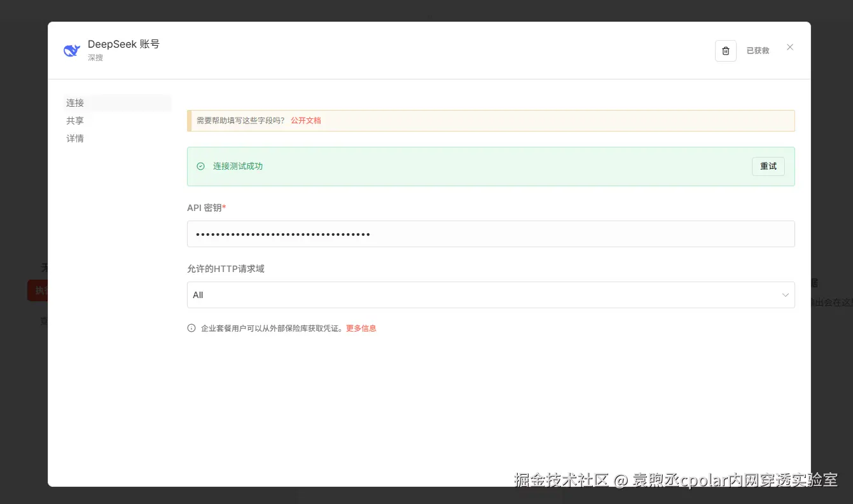Focus the API 密钥 input field
Viewport: 853px width, 504px height.
[491, 234]
